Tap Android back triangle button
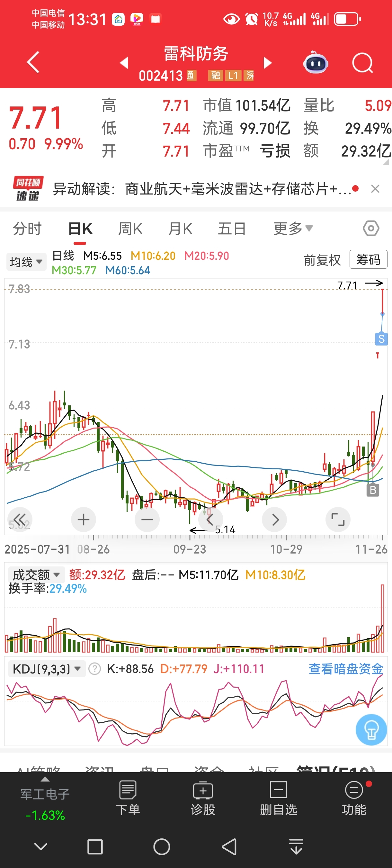Image resolution: width=392 pixels, height=868 pixels. click(229, 847)
